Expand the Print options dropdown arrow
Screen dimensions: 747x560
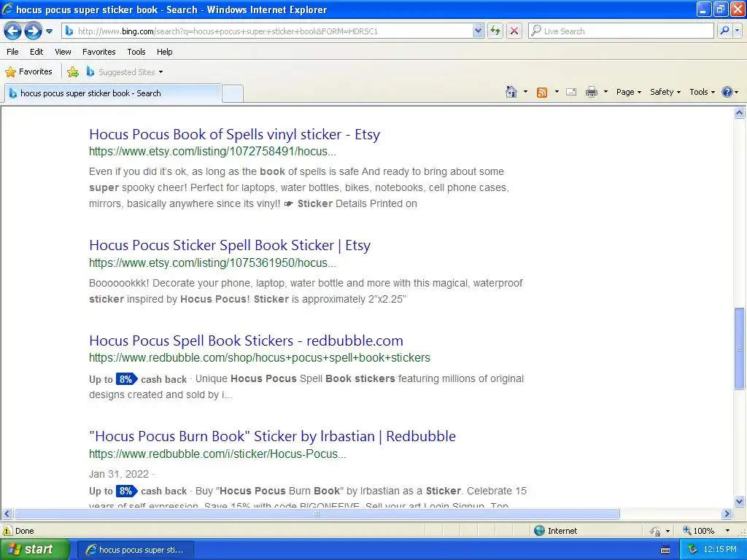(605, 92)
